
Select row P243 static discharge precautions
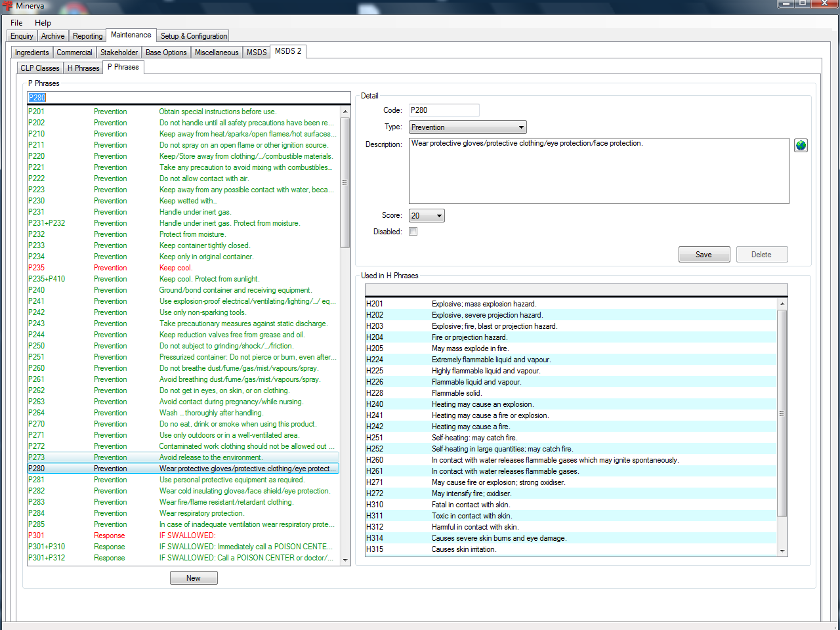click(x=182, y=324)
